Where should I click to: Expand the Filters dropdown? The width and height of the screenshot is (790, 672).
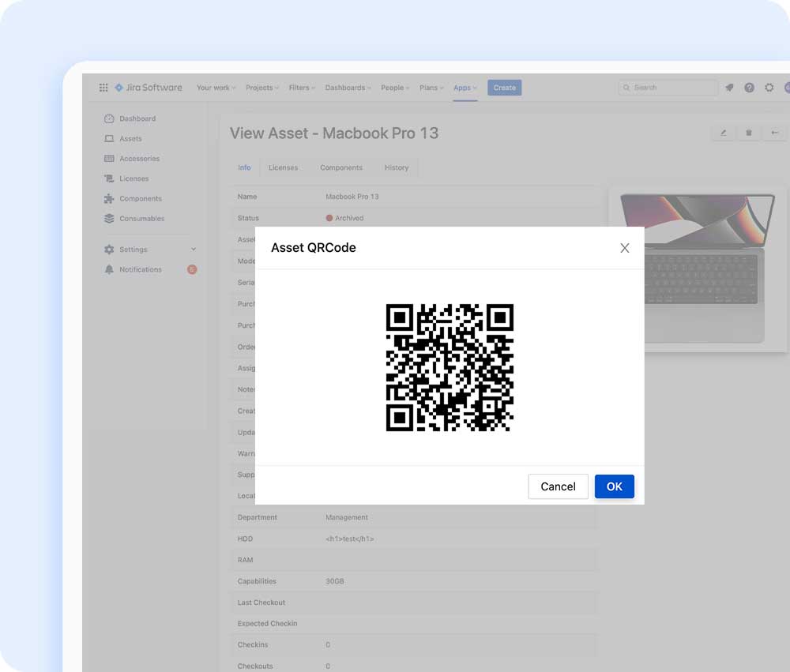pos(302,88)
